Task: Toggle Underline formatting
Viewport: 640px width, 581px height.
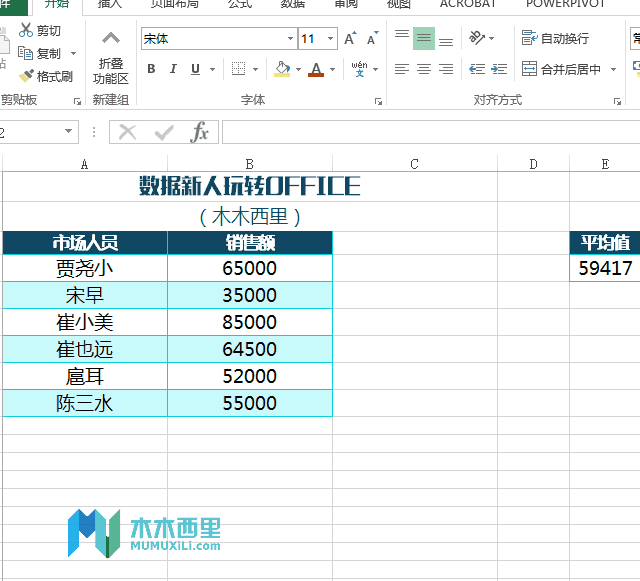Action: tap(196, 69)
